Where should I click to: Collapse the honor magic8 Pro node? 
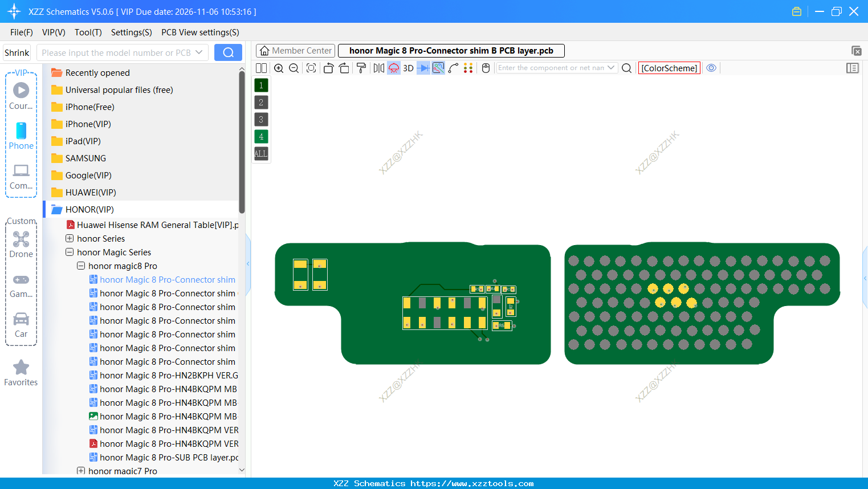click(81, 266)
